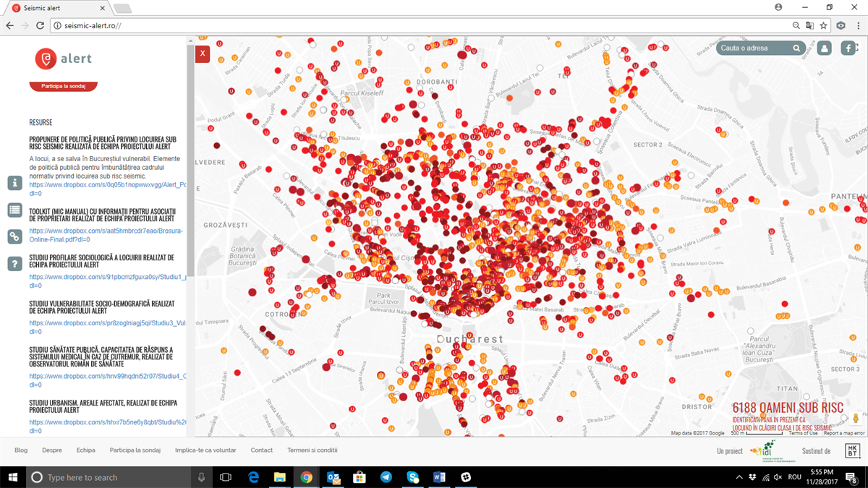Bookmark this page with star icon

pos(823,25)
